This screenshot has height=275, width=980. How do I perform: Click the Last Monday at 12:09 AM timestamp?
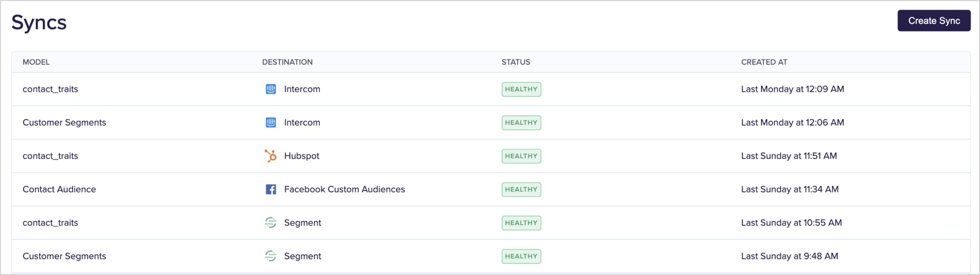pyautogui.click(x=792, y=89)
